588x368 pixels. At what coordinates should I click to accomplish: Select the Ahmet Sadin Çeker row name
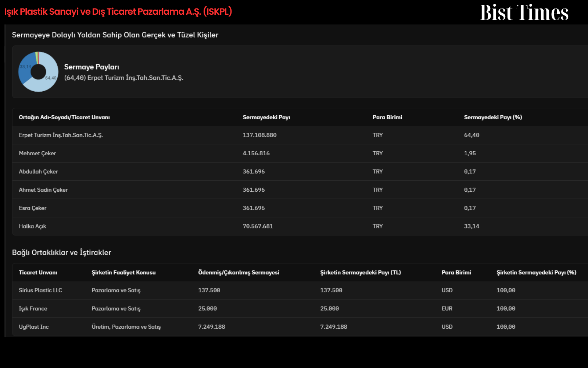coord(43,190)
